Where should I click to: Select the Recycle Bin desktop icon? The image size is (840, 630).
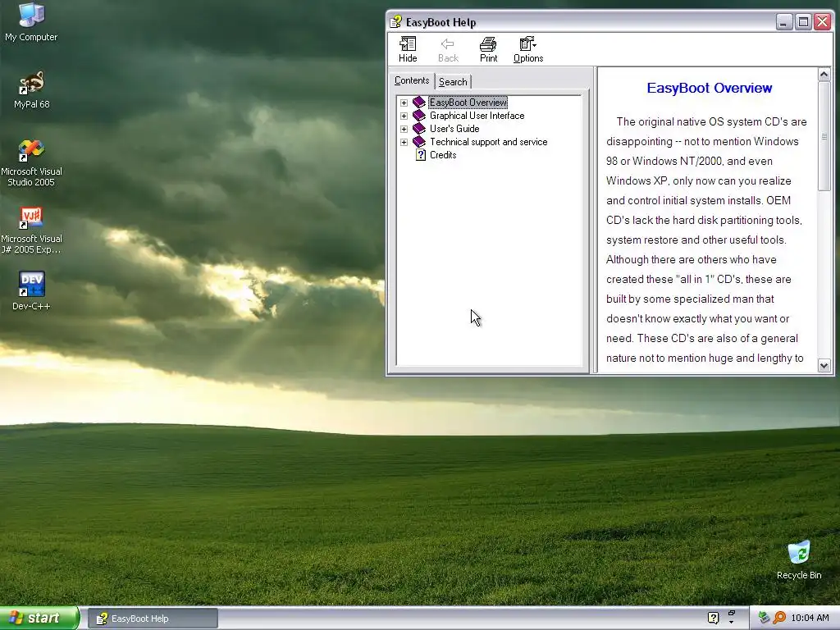[x=799, y=559]
